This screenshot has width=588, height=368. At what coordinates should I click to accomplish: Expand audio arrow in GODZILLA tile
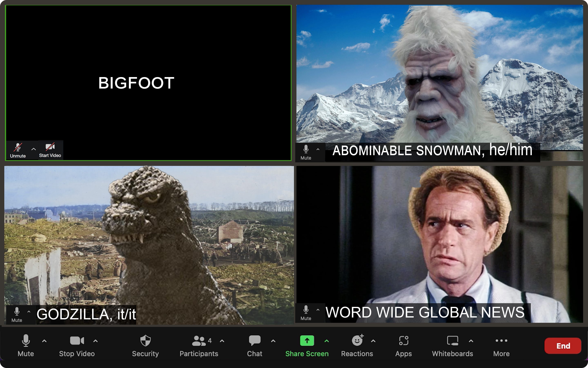pos(29,311)
